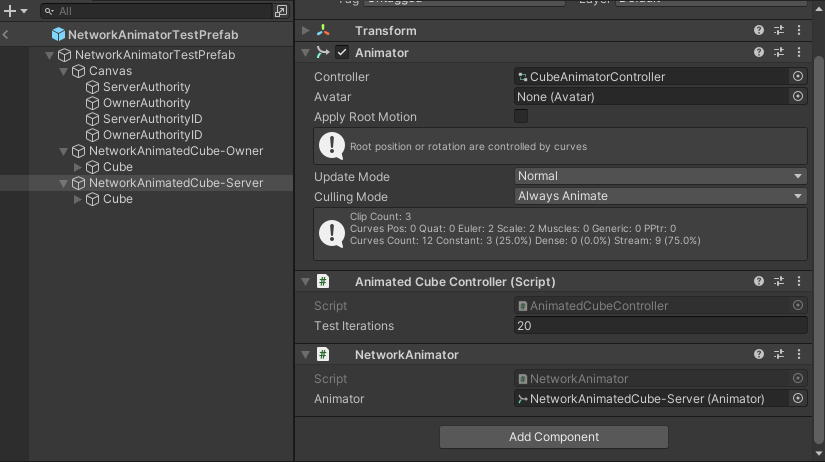Image resolution: width=825 pixels, height=462 pixels.
Task: Select ServerAuthority in the hierarchy
Action: point(146,87)
